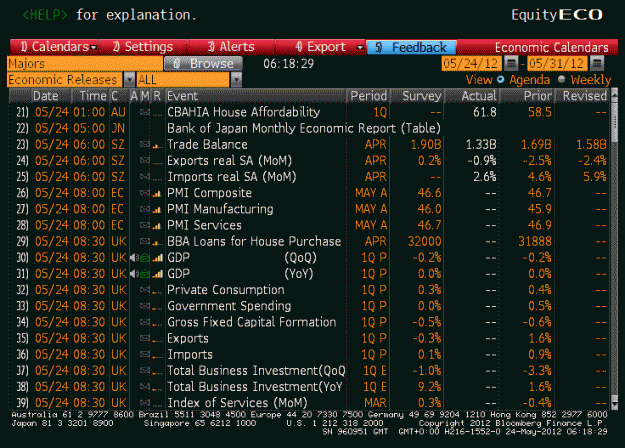Select the PMI Manufacturing event
Image resolution: width=625 pixels, height=448 pixels.
click(220, 209)
